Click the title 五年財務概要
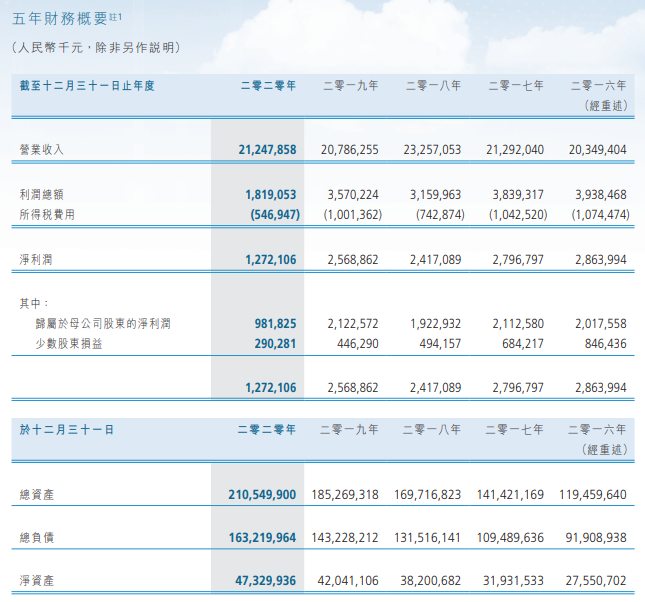 60,19
